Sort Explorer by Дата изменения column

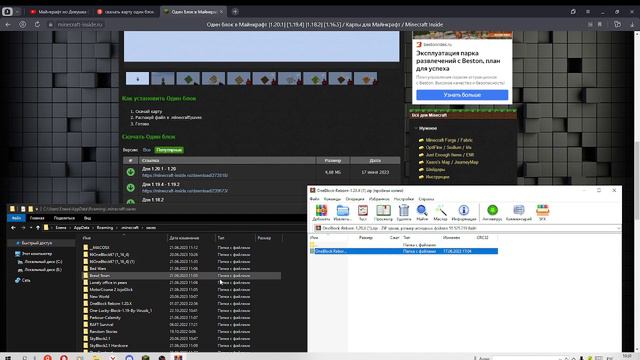point(184,238)
